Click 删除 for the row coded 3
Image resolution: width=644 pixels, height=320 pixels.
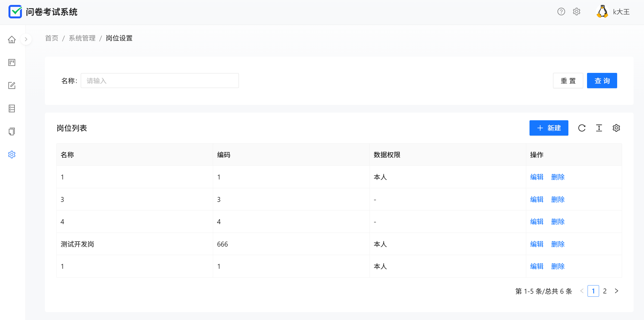tap(558, 199)
